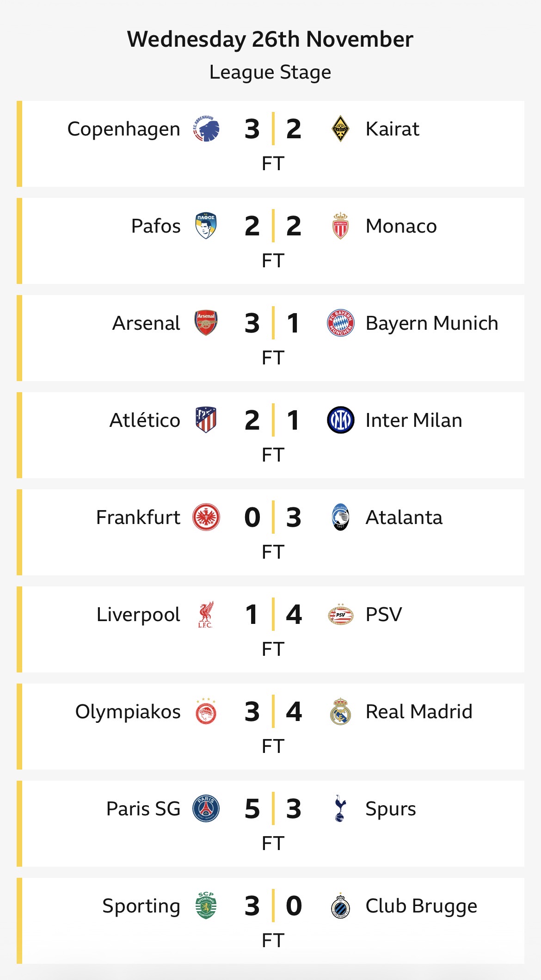Click the Pafos vs Monaco 2-2 score
The image size is (541, 980).
(x=273, y=226)
